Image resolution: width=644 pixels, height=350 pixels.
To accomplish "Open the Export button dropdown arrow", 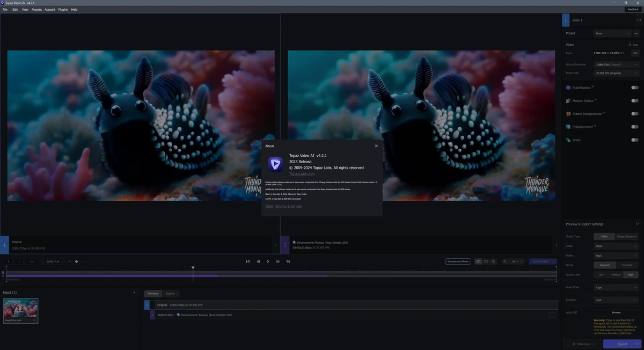I will tap(638, 344).
